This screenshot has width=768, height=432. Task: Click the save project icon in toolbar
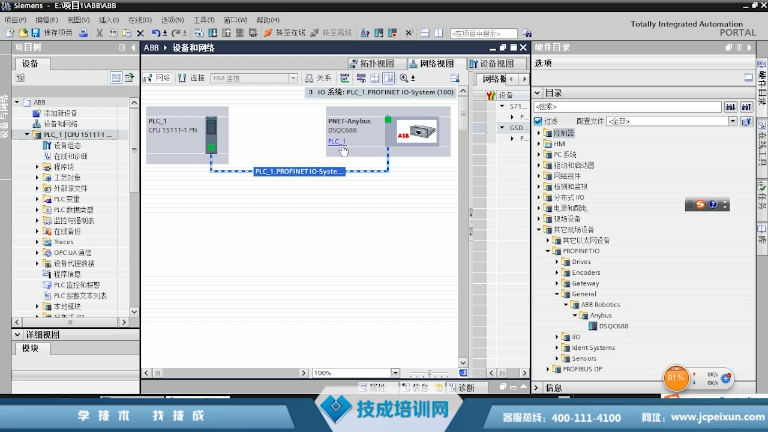tap(36, 33)
